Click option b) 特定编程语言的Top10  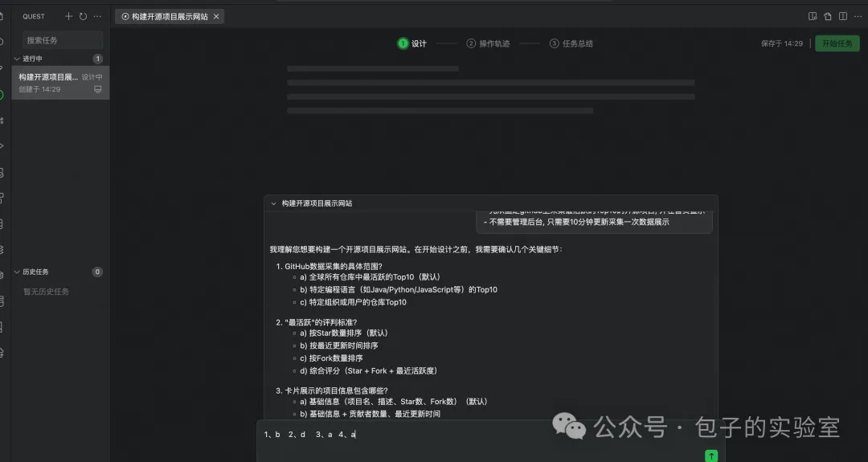coord(399,290)
